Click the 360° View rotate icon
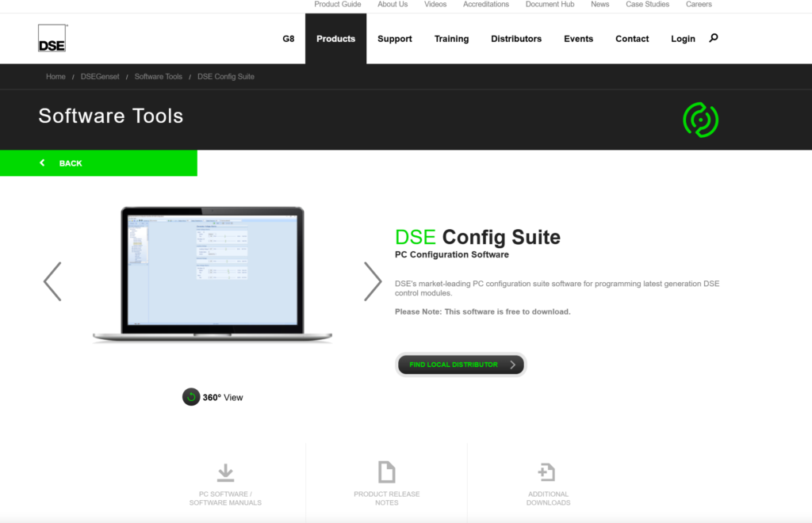 [x=191, y=397]
